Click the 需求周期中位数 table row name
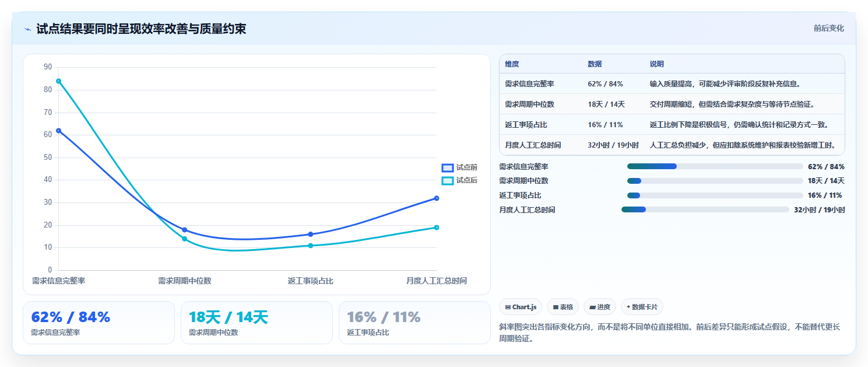 point(529,104)
